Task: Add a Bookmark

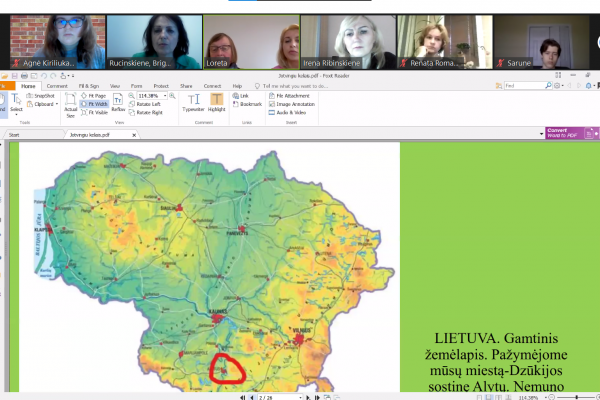Action: tap(247, 104)
